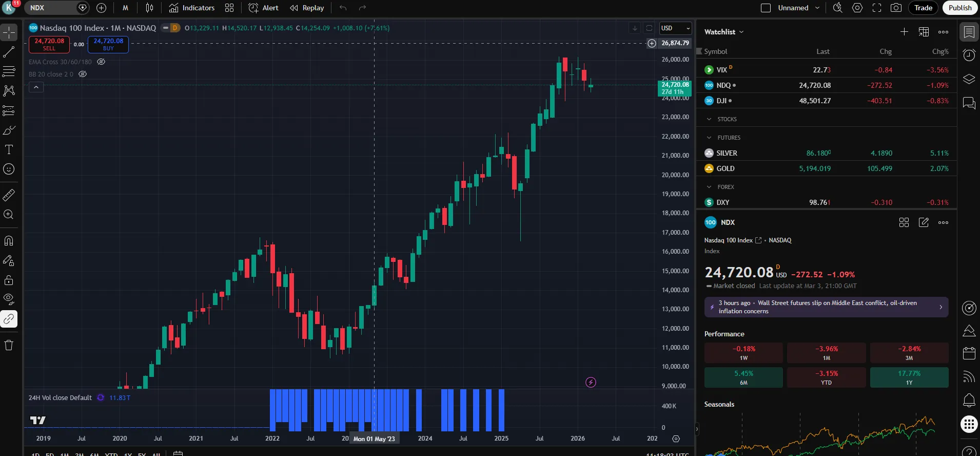
Task: Take a chart snapshot with camera icon
Action: (896, 8)
